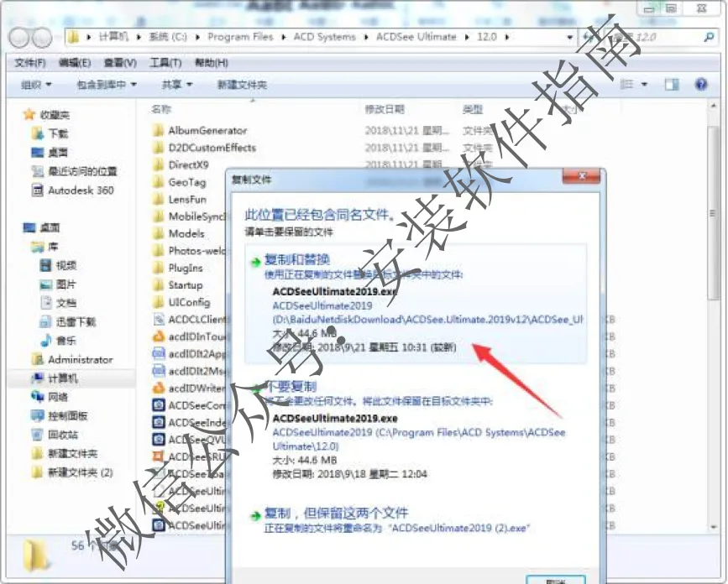Select the acdIDWriter file icon
The image size is (728, 584).
click(x=159, y=388)
